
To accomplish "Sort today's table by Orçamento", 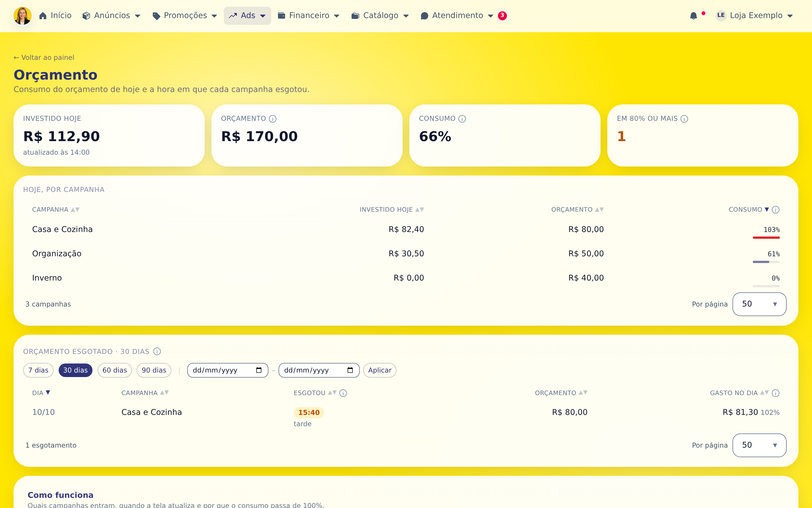I will click(577, 210).
